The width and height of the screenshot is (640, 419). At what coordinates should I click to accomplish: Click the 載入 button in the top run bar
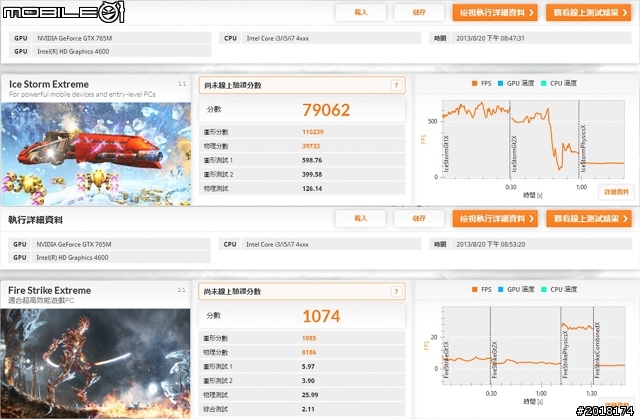360,13
